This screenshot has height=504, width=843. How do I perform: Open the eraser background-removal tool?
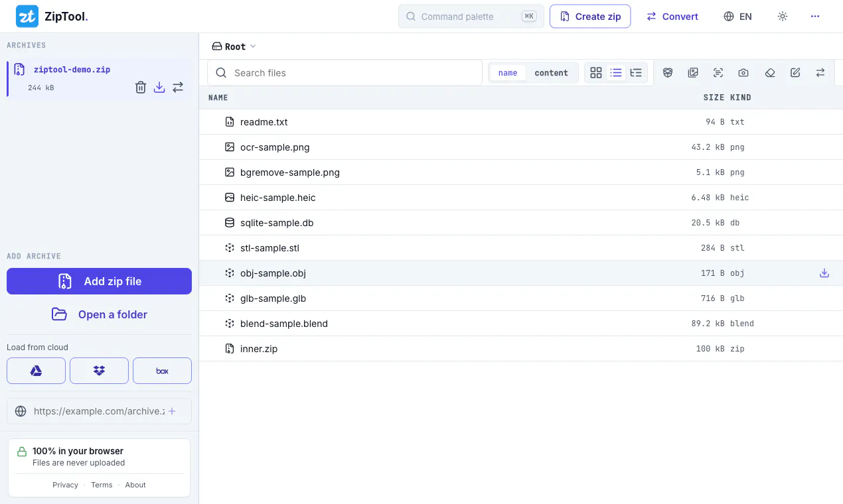pos(770,73)
